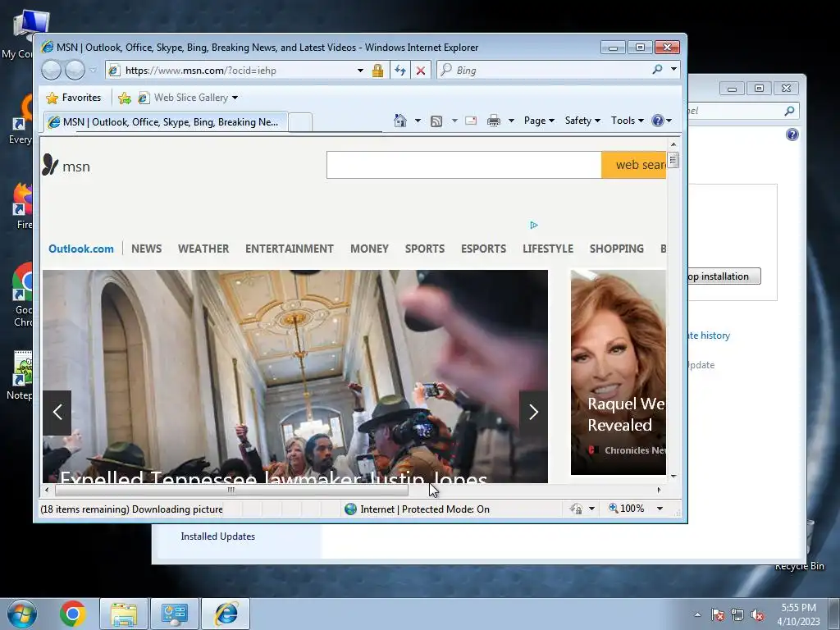Click the horizontal scrollbar thumb
Screen dimensions: 840x630
231,490
